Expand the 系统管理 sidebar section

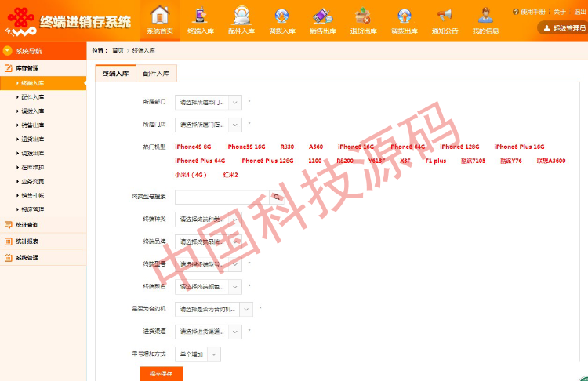27,257
